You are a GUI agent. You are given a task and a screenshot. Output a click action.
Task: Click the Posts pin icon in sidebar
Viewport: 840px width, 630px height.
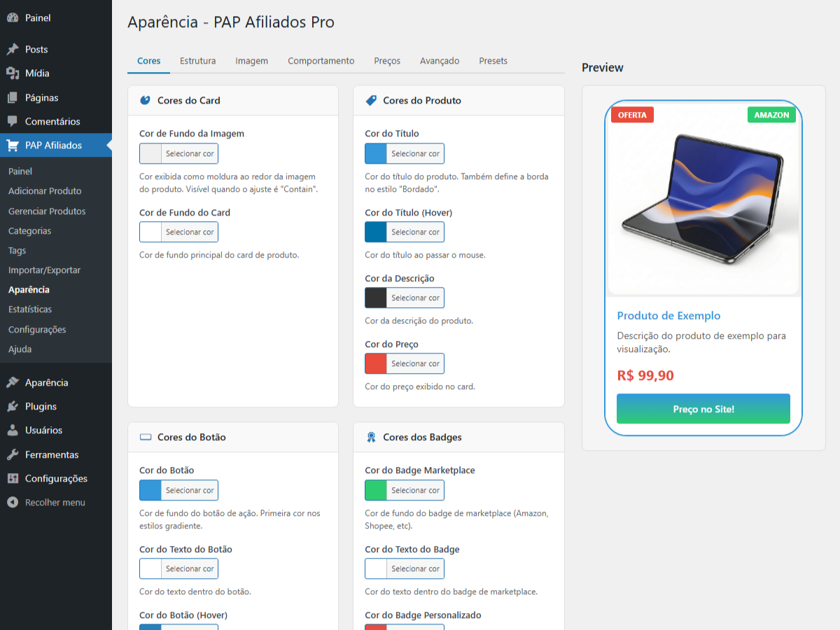tap(13, 50)
